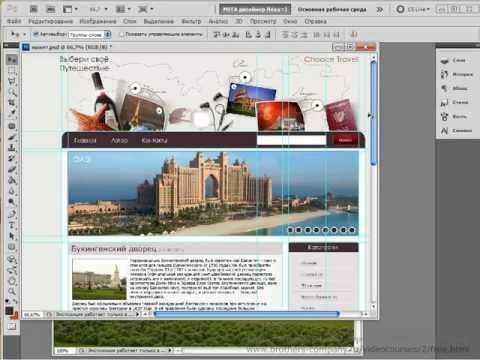Select the Rectangular Marquee tool
Viewport: 480px width, 360px height.
12,71
